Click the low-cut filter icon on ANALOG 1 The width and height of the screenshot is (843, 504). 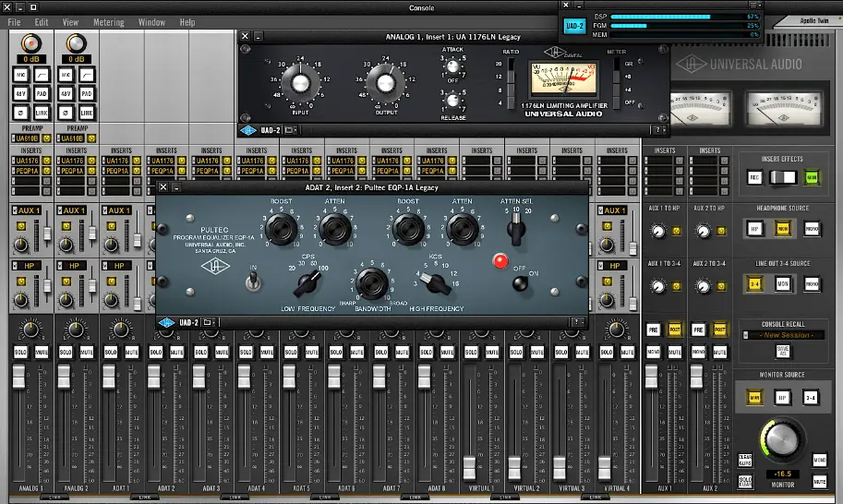coord(42,75)
